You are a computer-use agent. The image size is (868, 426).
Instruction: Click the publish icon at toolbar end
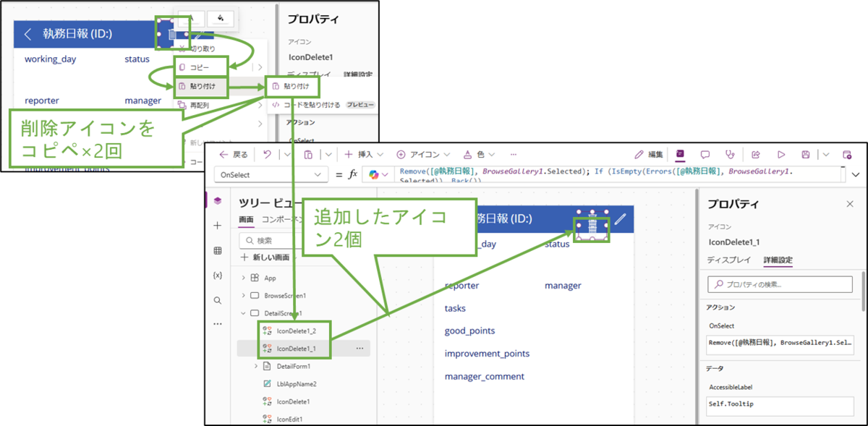(847, 154)
